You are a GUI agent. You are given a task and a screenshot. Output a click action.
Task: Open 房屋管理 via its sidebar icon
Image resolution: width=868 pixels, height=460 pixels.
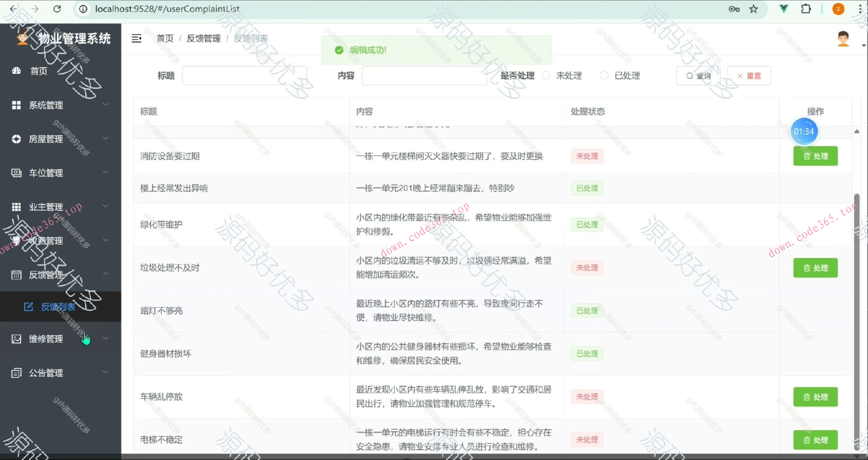pyautogui.click(x=16, y=139)
